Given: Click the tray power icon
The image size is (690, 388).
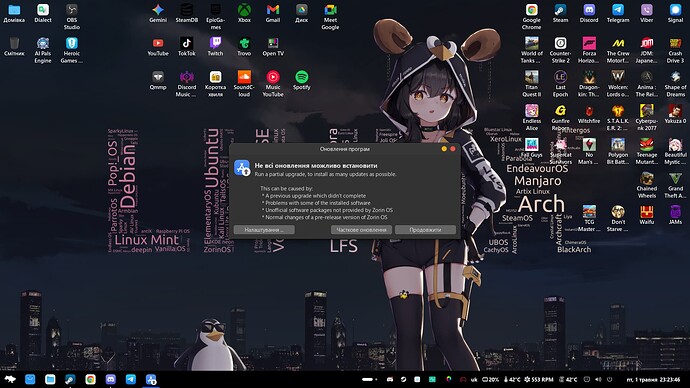Looking at the screenshot, I should coord(609,379).
